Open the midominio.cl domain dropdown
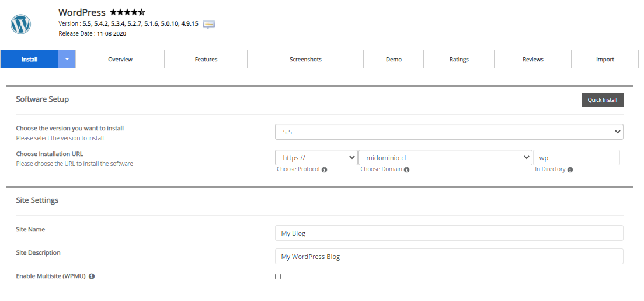Image resolution: width=644 pixels, height=301 pixels. (445, 157)
